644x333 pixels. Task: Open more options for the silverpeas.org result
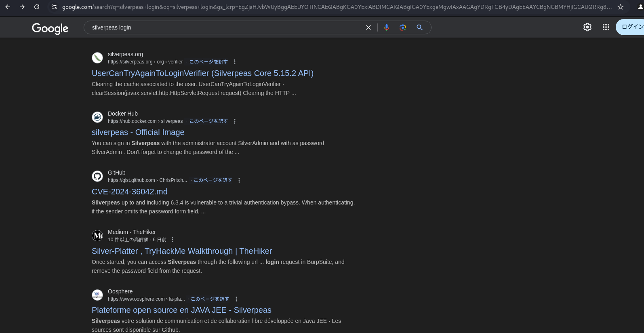(x=235, y=62)
